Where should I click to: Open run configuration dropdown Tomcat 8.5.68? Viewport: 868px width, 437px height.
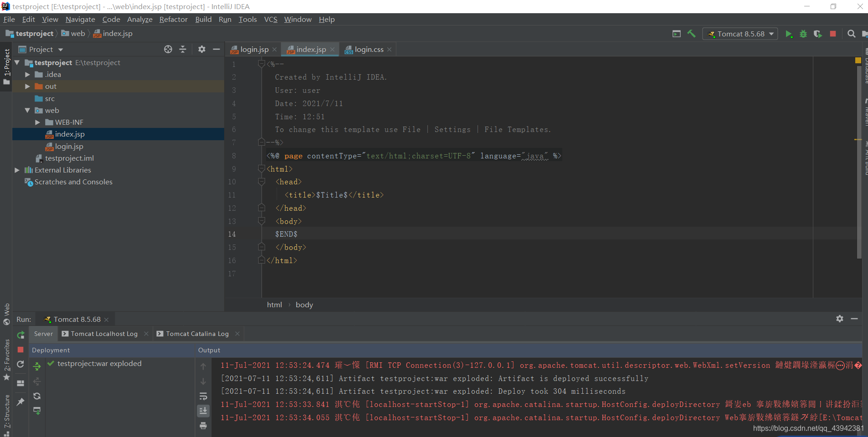(740, 34)
